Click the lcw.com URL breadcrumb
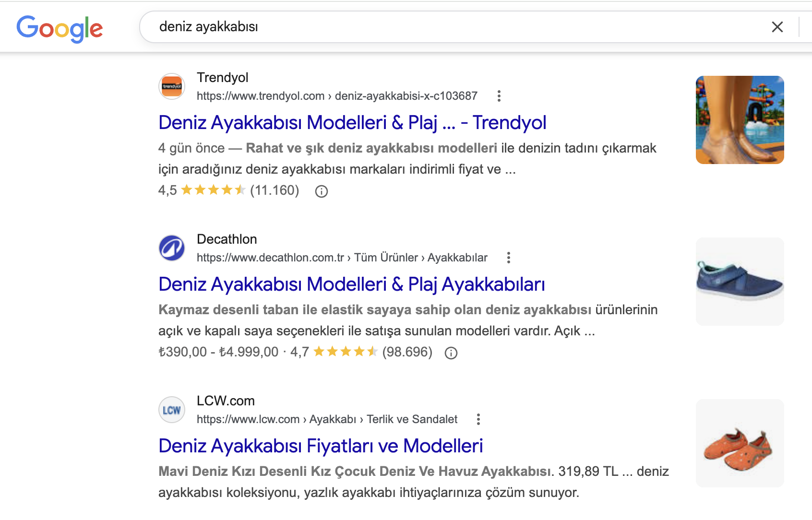 [327, 419]
